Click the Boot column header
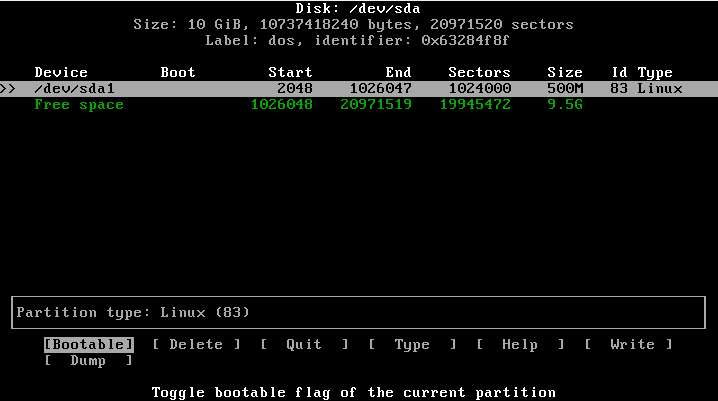Image resolution: width=718 pixels, height=401 pixels. coord(178,72)
